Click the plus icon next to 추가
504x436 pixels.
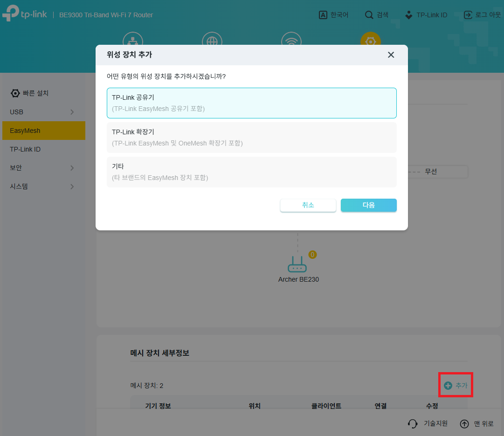click(x=448, y=386)
